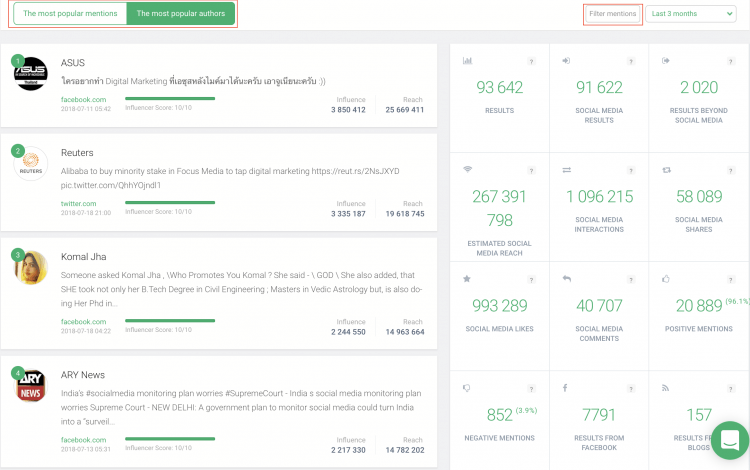Screen dimensions: 750x470
Task: Switch to The most popular mentions tab
Action: coord(70,13)
